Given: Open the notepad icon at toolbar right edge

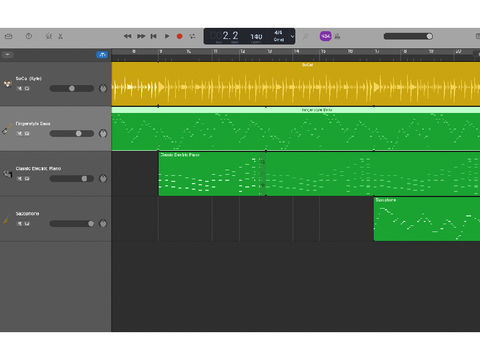Looking at the screenshot, I should tap(478, 36).
